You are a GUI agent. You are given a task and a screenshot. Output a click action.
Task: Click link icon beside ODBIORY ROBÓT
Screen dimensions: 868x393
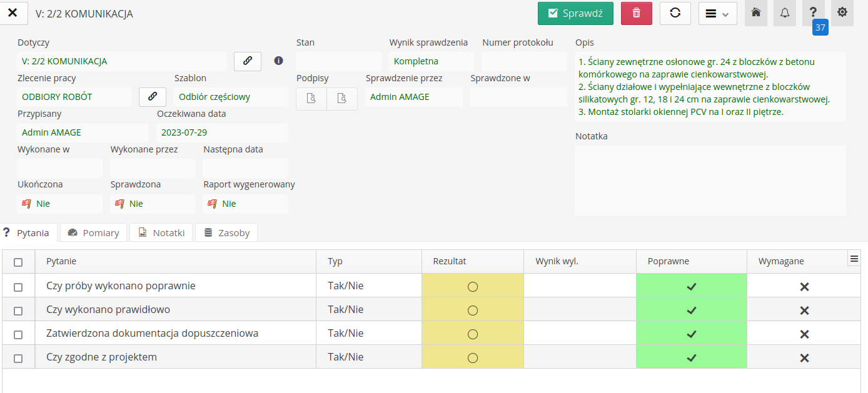tap(152, 97)
